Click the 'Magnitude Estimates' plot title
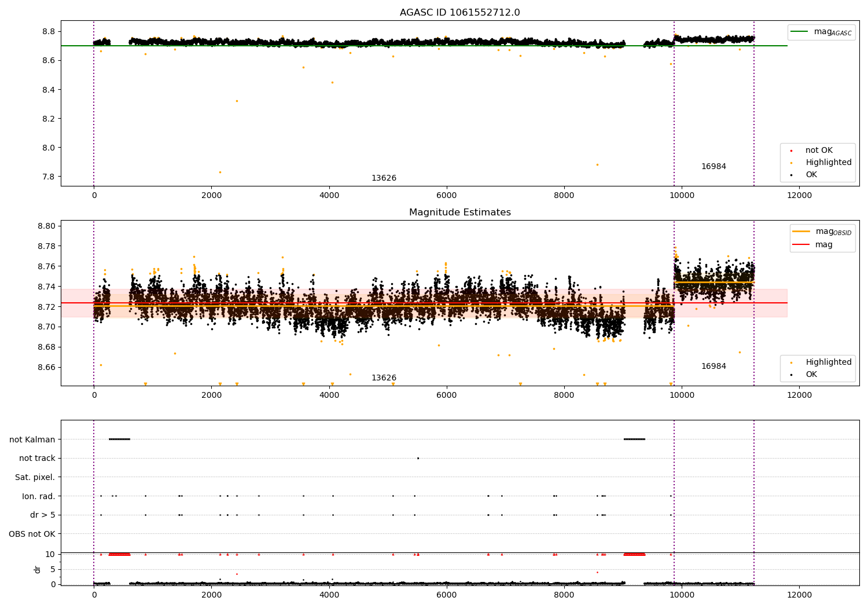 459,213
